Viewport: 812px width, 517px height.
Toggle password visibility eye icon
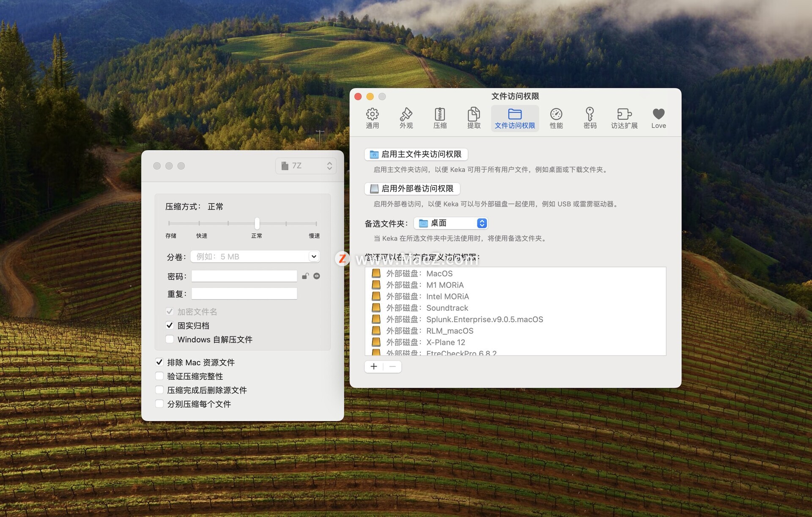point(316,276)
